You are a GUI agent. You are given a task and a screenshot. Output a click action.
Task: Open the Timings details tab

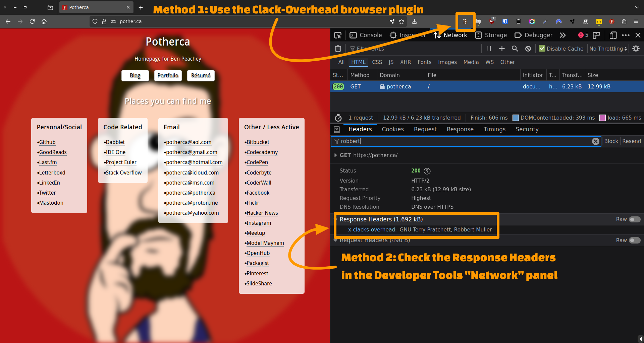[x=494, y=129]
